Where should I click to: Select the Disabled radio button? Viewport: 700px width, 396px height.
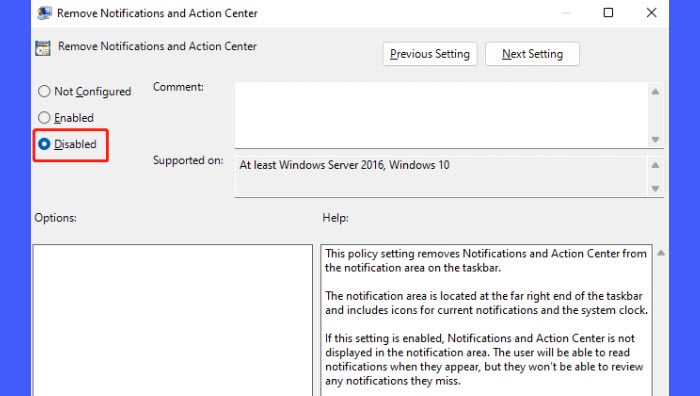point(44,144)
